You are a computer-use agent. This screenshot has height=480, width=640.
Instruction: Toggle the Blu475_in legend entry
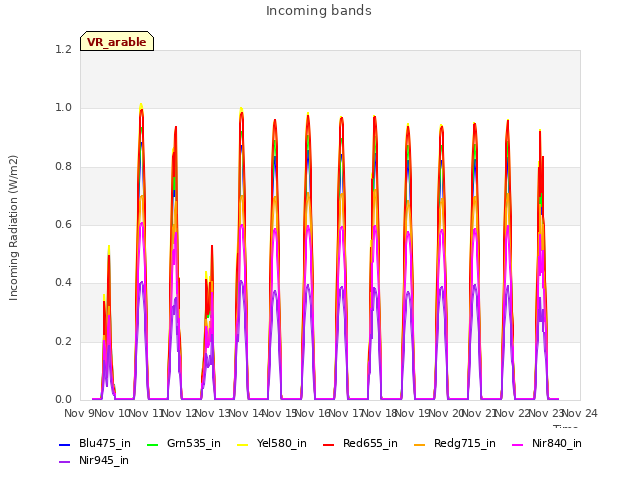(x=95, y=444)
